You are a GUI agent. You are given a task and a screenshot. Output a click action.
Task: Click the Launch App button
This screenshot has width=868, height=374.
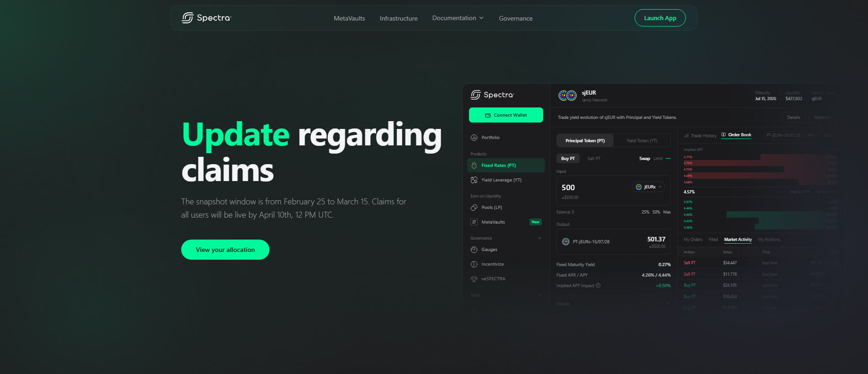point(660,18)
